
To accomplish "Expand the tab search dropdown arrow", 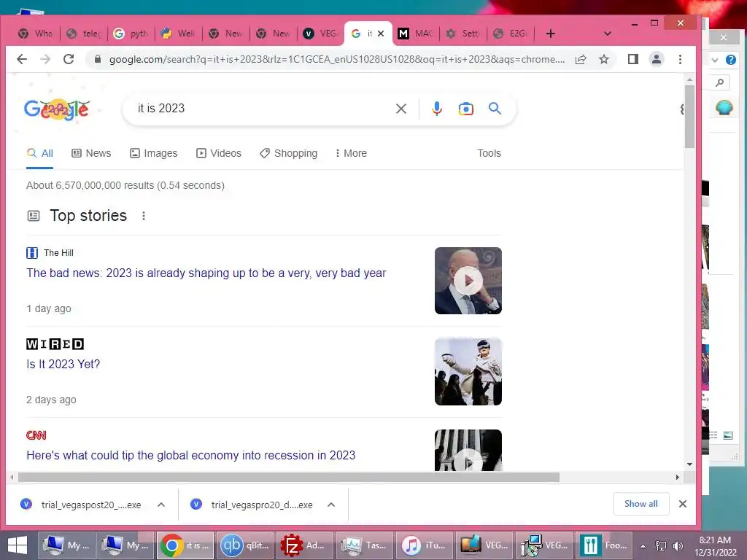I will click(608, 34).
